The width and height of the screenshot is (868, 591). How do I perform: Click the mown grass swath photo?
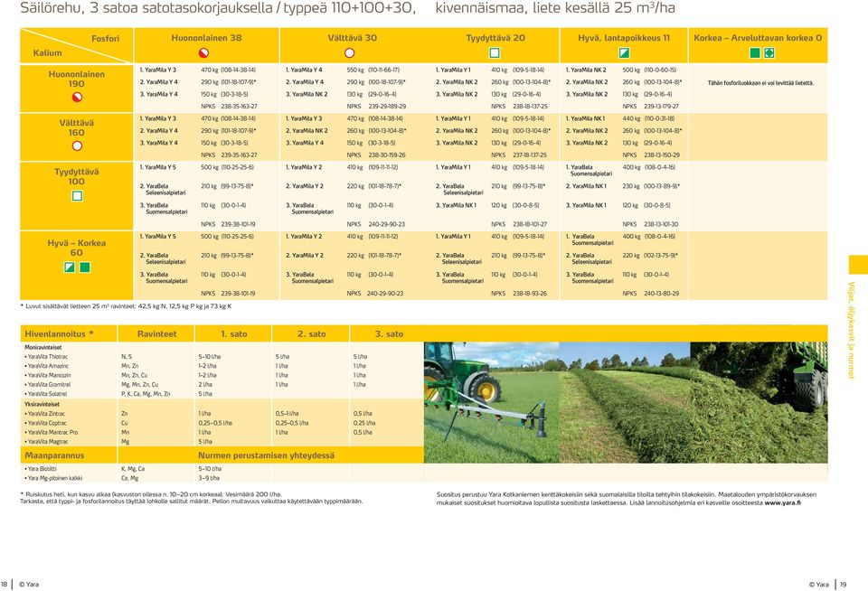pos(625,402)
